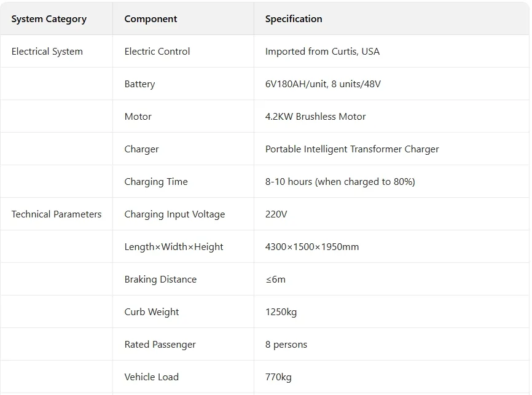The height and width of the screenshot is (395, 532).
Task: Select the 220V voltage value
Action: point(276,214)
